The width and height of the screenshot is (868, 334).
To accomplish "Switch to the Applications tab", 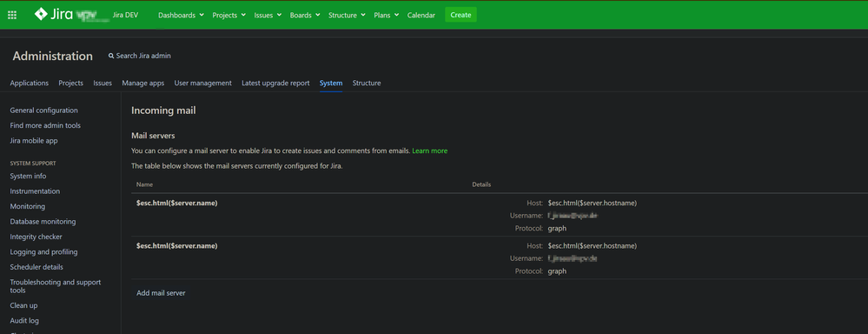I will point(30,83).
